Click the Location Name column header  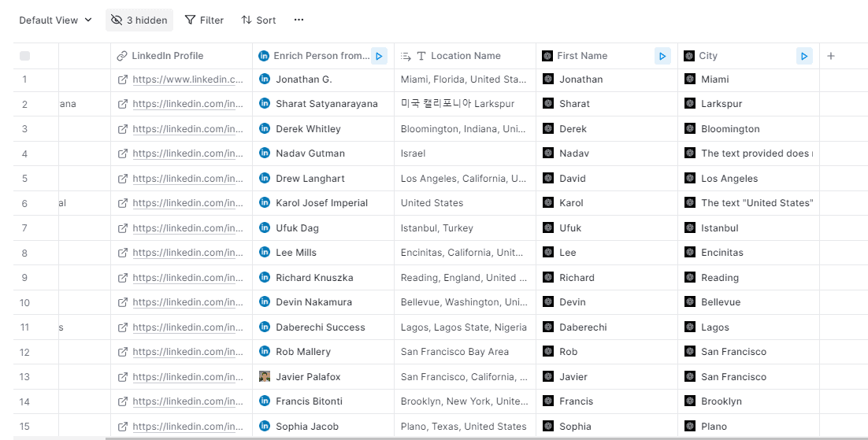click(x=465, y=56)
